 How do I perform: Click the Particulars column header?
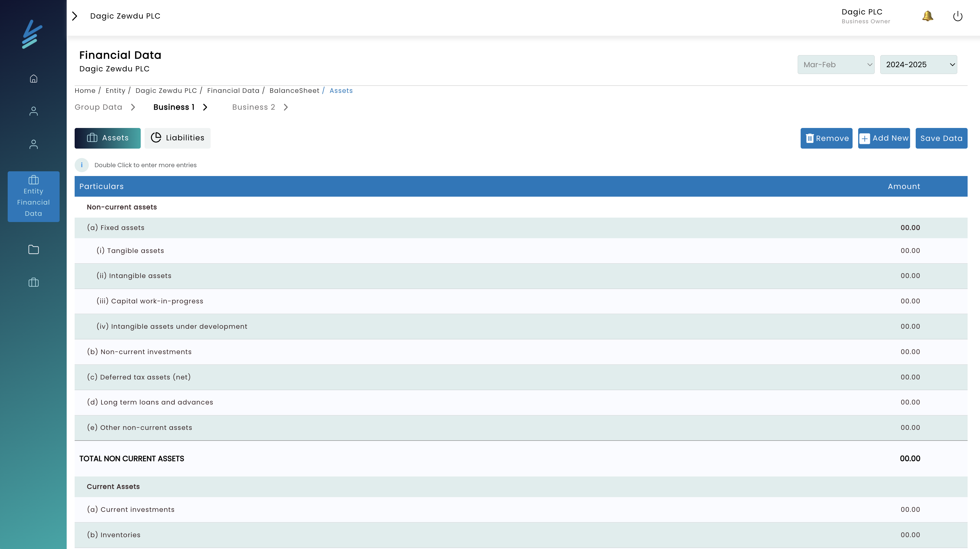(101, 186)
